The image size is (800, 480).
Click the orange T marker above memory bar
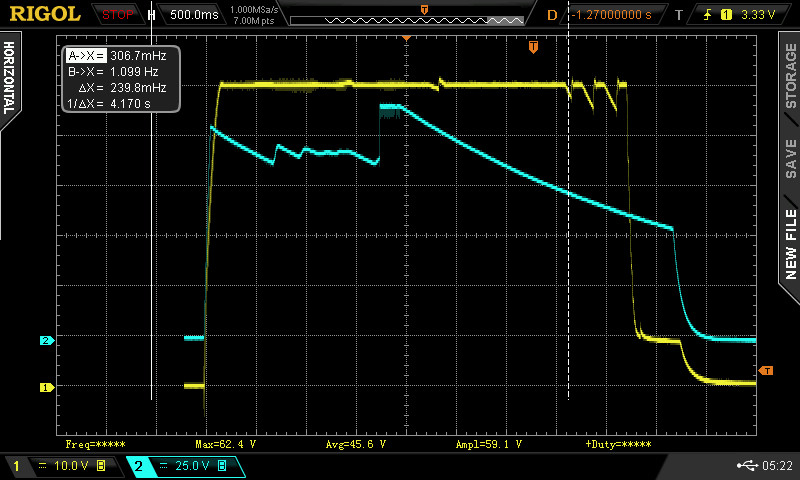tap(424, 10)
